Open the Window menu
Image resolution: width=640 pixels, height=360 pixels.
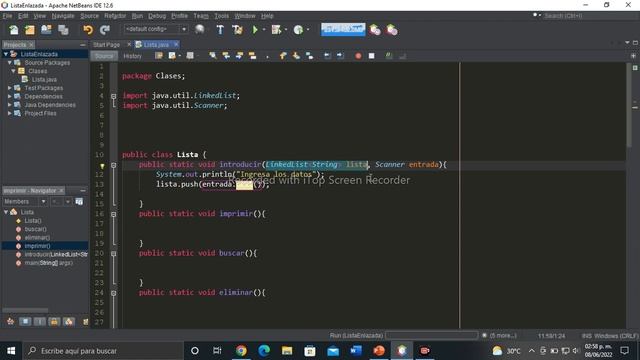(244, 16)
